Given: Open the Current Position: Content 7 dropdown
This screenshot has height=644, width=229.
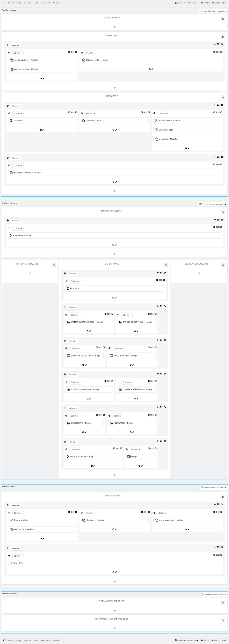Looking at the screenshot, I should point(213,204).
